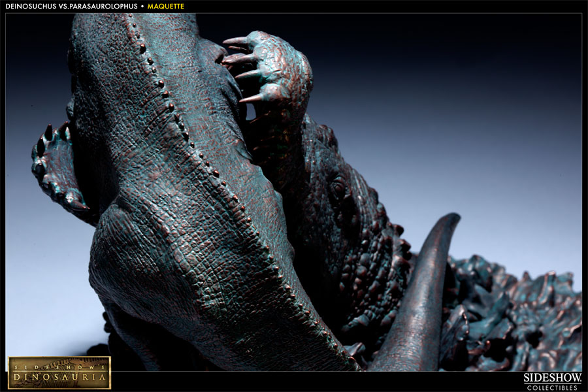Click the 'DEINOSUCHUS VS.PARASAUROLOPHUS' title text
This screenshot has height=392, width=588.
[x=71, y=7]
